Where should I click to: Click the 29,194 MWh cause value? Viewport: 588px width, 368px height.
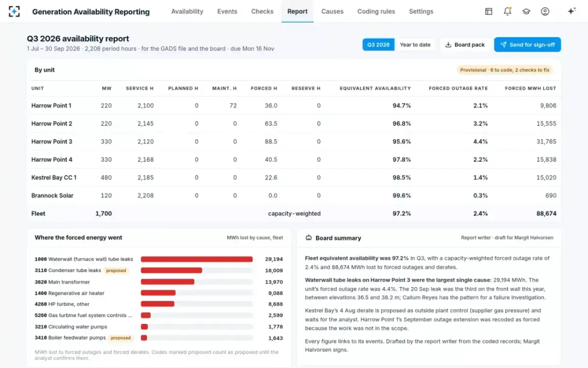[274, 259]
